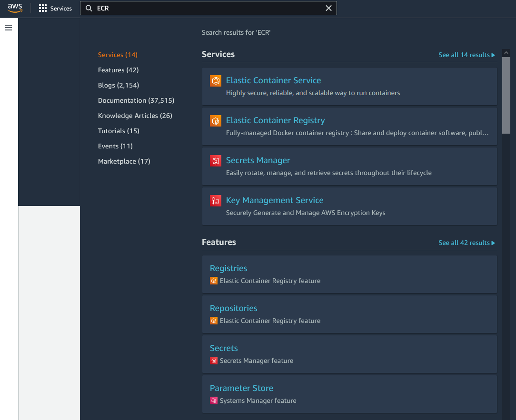This screenshot has width=516, height=420.
Task: Click Systems Manager icon under Parameter Store
Action: (x=214, y=400)
